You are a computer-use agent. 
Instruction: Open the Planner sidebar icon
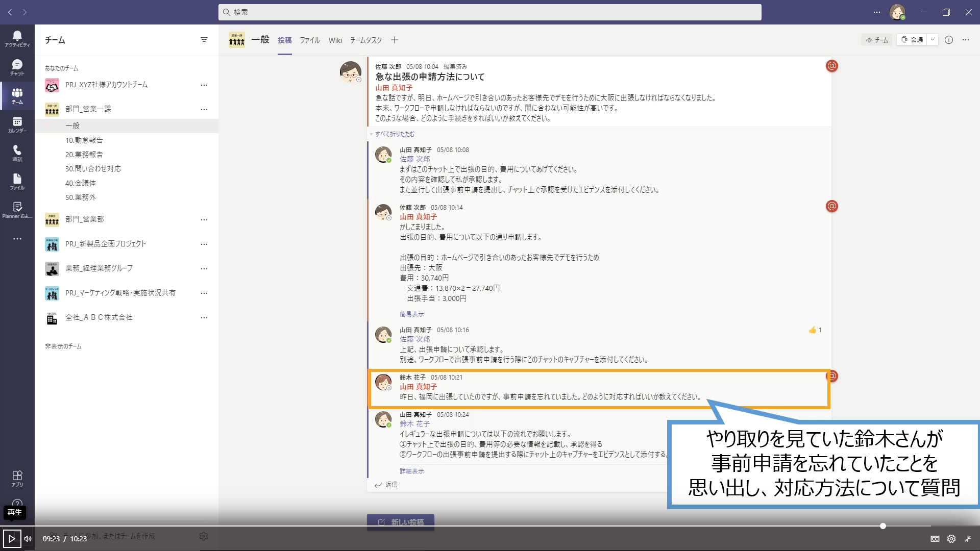(x=17, y=210)
